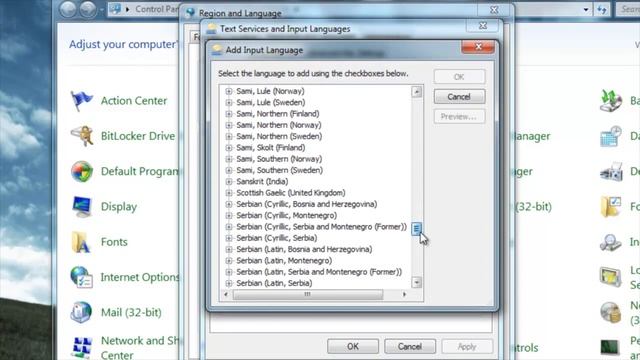The image size is (640, 360).
Task: Close Text Services and Input Languages window
Action: pos(482,26)
